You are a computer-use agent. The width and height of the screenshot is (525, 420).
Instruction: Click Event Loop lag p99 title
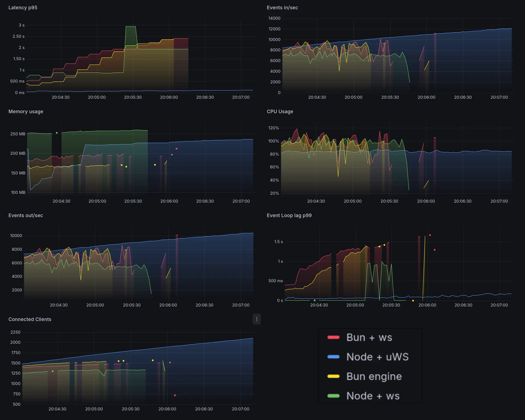pyautogui.click(x=289, y=215)
